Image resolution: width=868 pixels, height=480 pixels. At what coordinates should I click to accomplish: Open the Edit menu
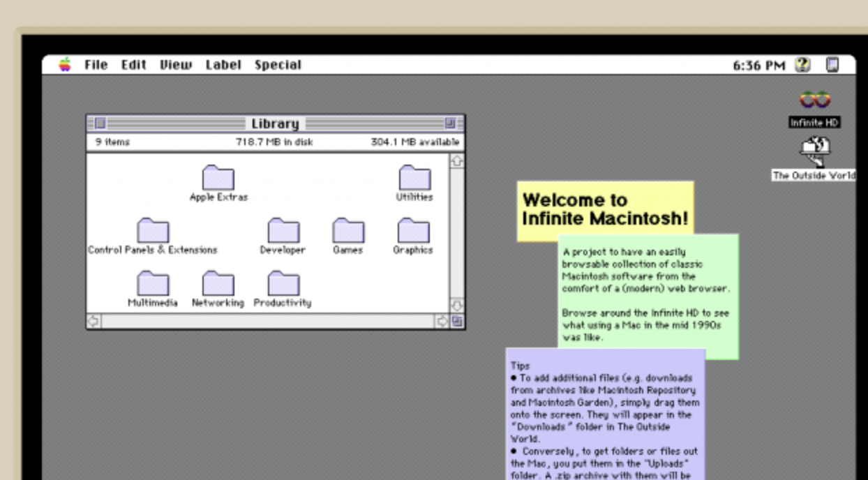(133, 65)
